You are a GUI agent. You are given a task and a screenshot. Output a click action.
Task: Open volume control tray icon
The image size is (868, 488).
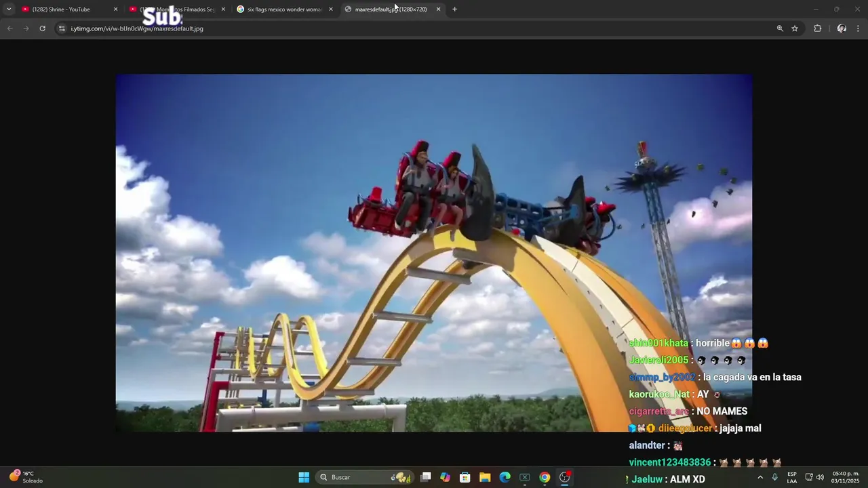[820, 477]
